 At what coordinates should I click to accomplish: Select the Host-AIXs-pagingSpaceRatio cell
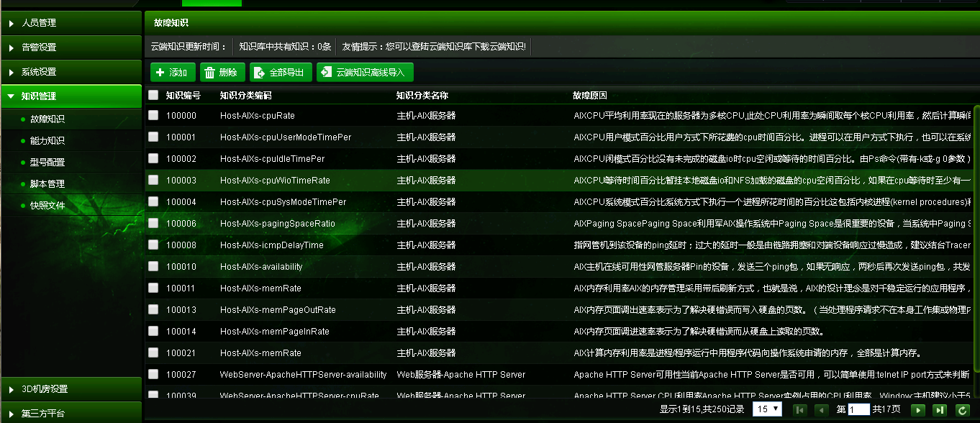(278, 224)
